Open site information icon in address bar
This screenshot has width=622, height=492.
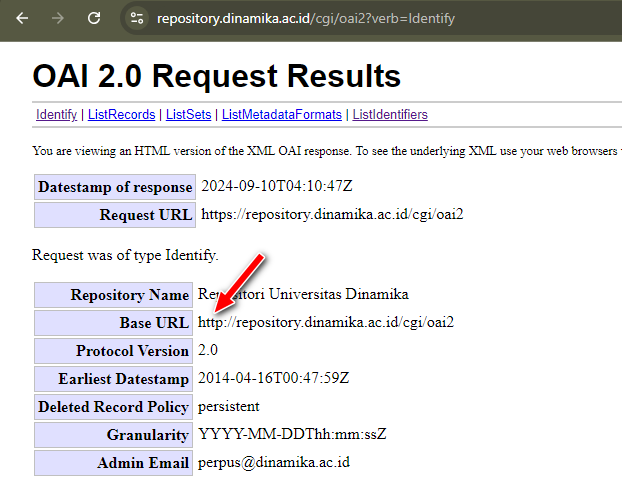[x=137, y=18]
